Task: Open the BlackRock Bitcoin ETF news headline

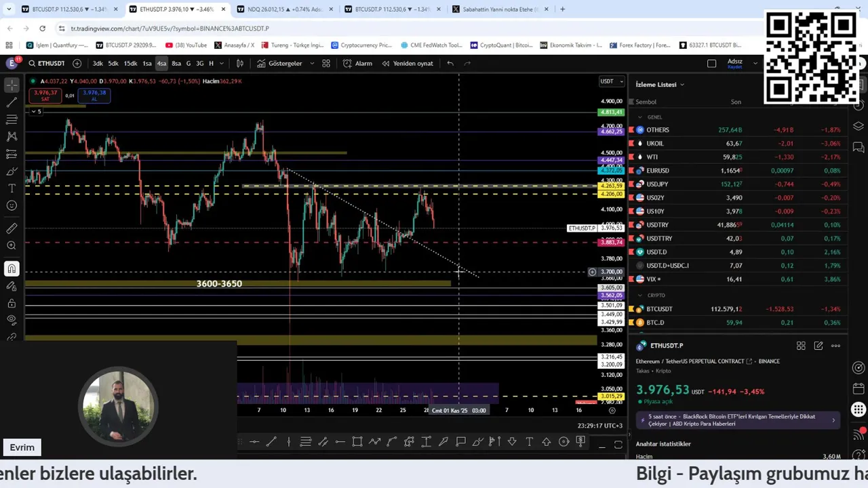Action: tap(739, 420)
